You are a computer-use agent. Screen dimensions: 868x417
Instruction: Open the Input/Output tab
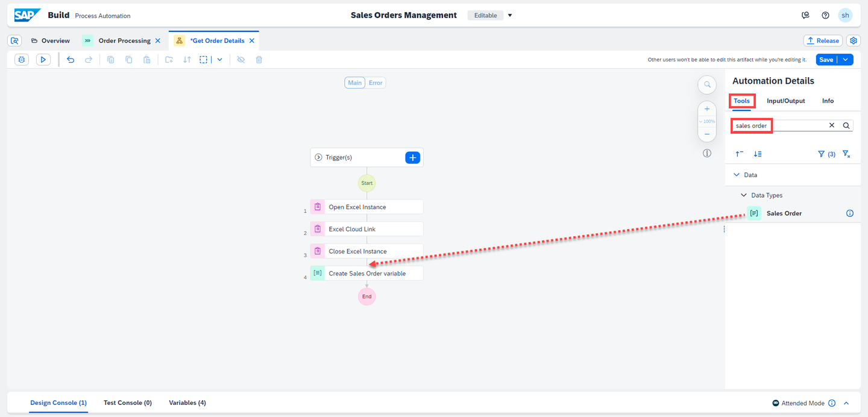tap(786, 101)
